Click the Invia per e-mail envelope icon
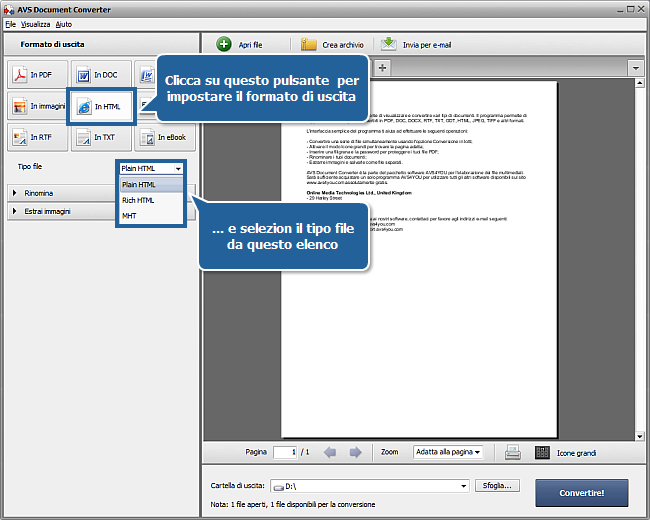 [388, 44]
